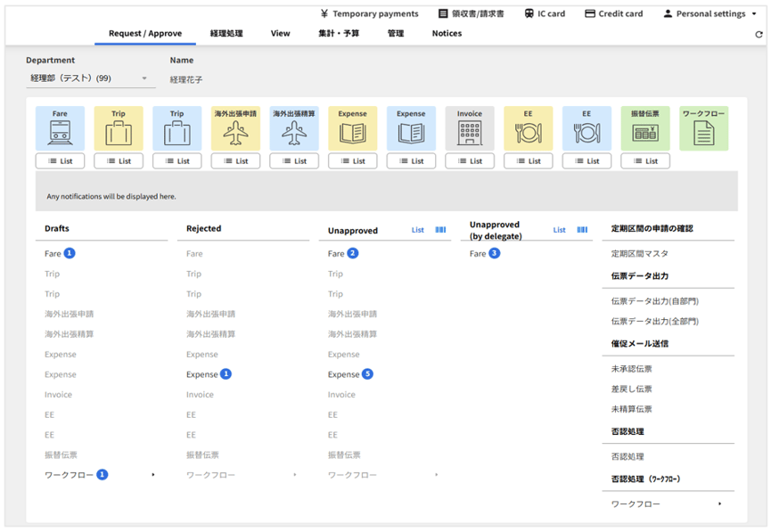Click List button under blue Expense tile

point(411,160)
